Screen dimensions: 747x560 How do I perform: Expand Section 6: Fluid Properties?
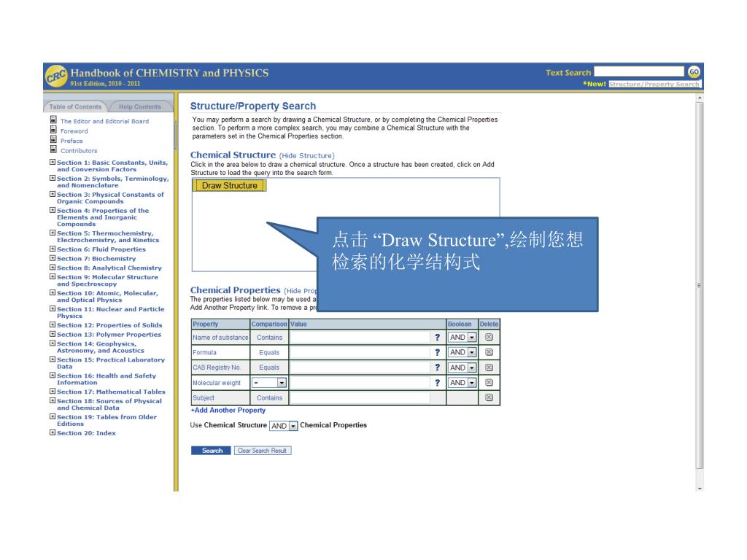coord(53,249)
